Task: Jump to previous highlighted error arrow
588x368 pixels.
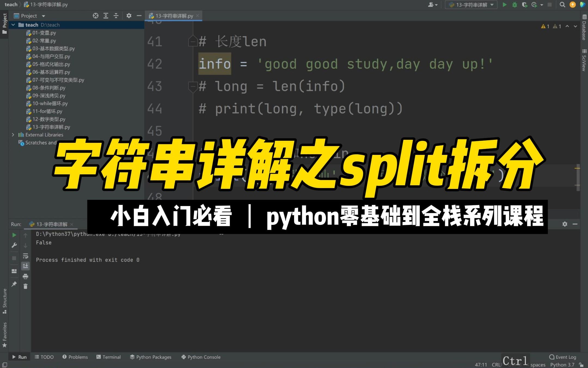Action: [567, 26]
